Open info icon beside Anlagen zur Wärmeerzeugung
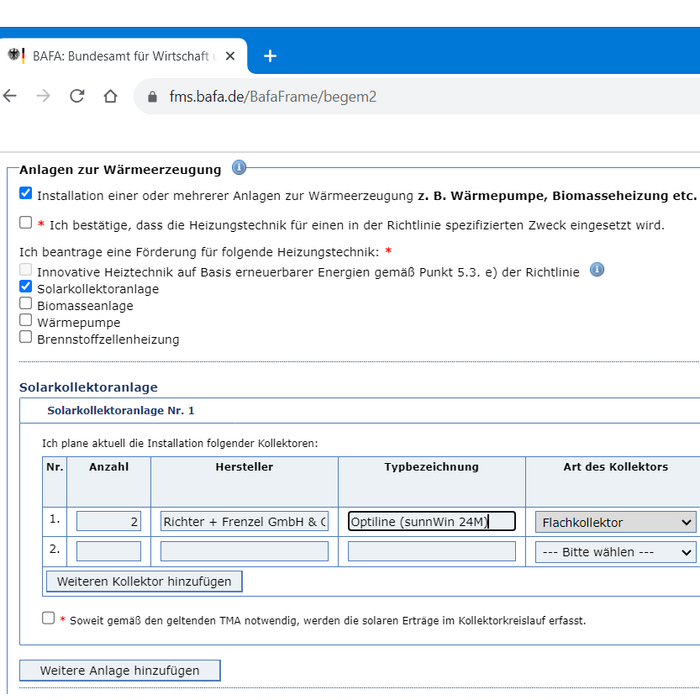Viewport: 700px width, 700px height. [x=239, y=167]
